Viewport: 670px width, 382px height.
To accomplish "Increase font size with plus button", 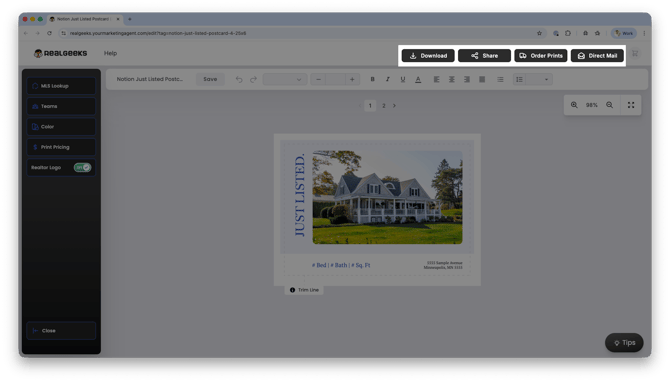I will tap(352, 79).
